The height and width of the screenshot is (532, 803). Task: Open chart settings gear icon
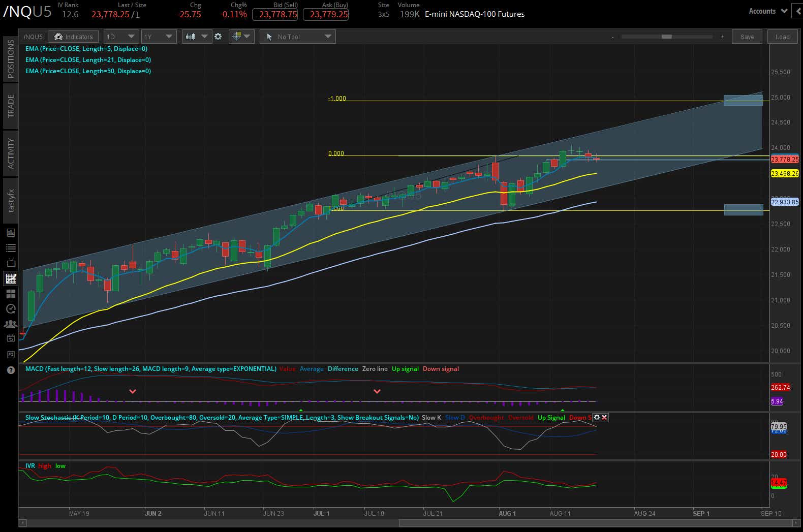tap(218, 37)
